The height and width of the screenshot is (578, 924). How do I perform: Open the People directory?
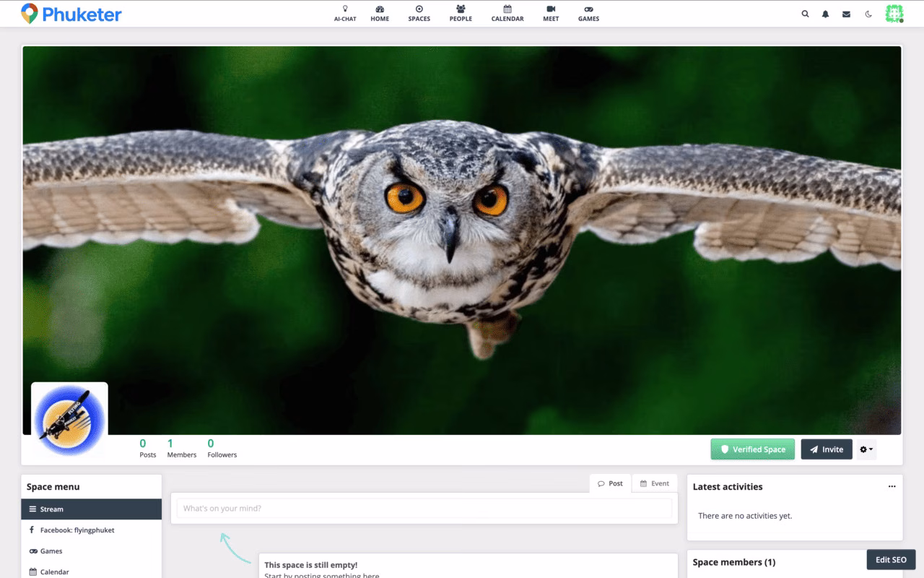(461, 14)
